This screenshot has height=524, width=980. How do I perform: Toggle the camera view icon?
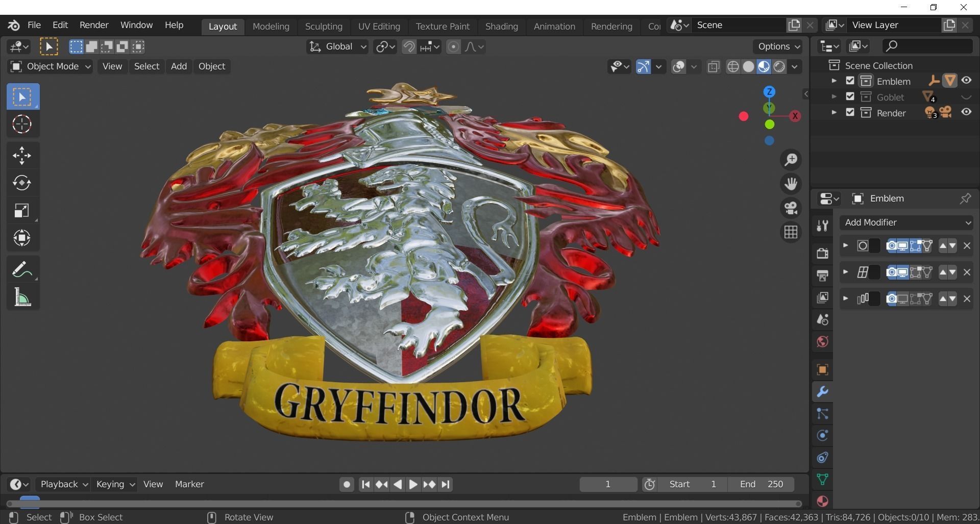(791, 208)
